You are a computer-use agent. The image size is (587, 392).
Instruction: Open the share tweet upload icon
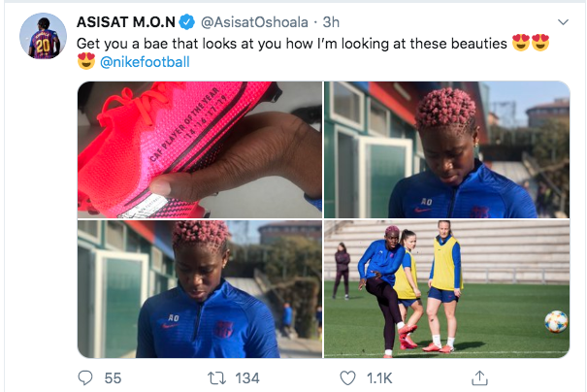[x=479, y=377]
